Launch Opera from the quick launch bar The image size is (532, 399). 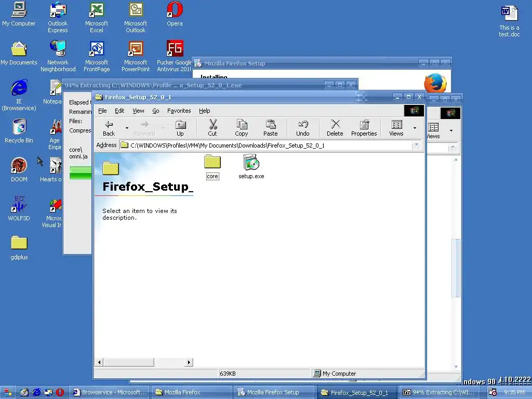[60, 393]
